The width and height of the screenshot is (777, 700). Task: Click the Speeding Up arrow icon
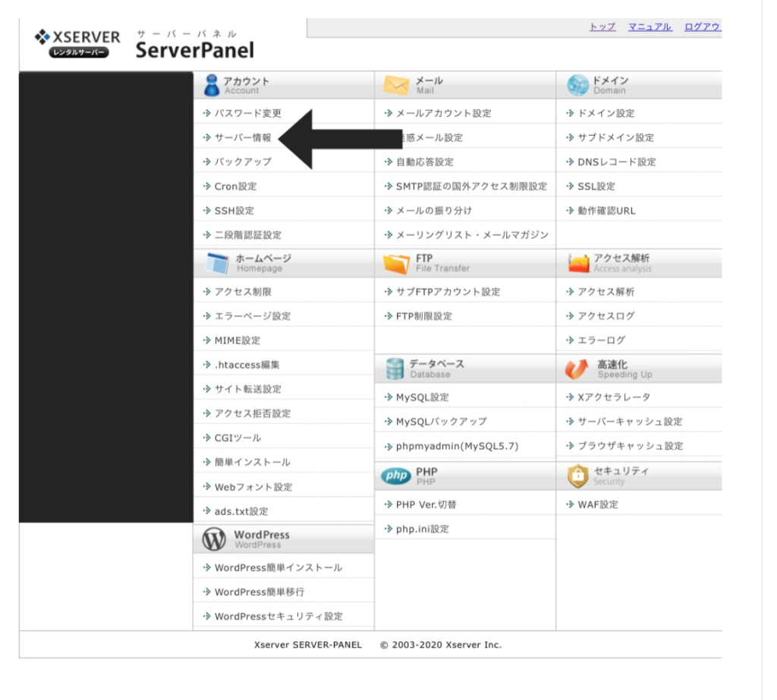tap(577, 369)
